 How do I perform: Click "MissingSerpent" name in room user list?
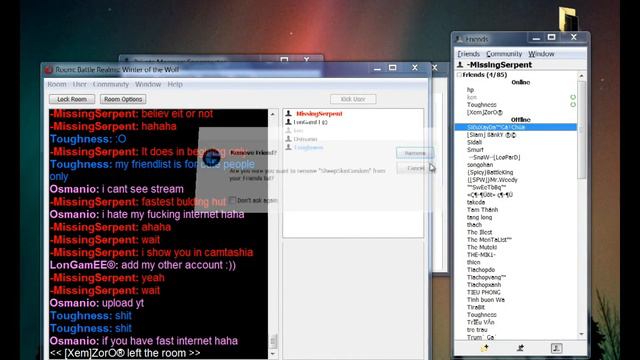click(319, 113)
